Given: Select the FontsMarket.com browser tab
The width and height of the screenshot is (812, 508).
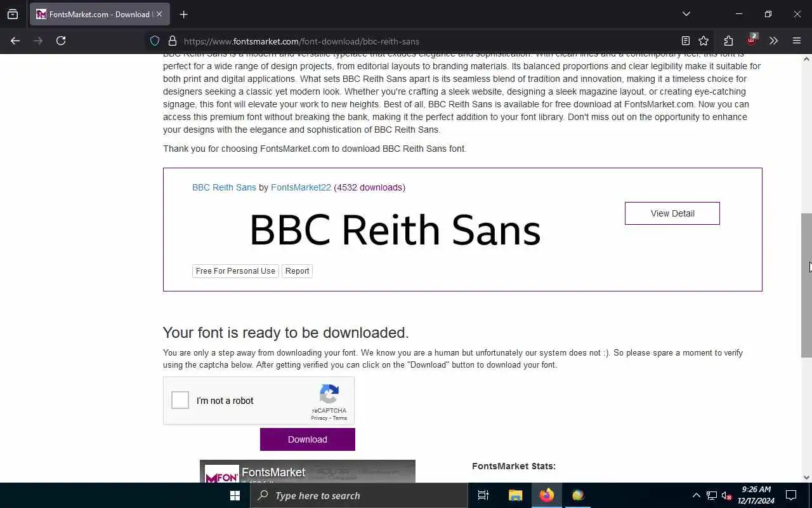Looking at the screenshot, I should (99, 14).
